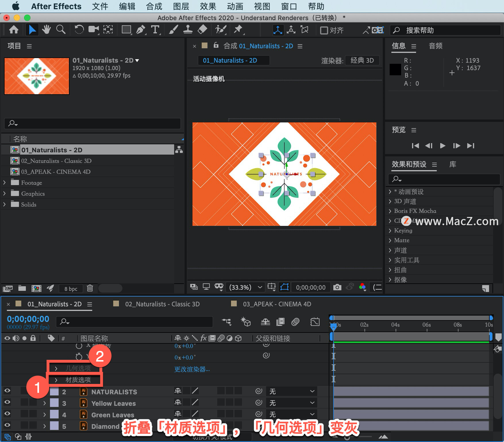The height and width of the screenshot is (442, 504).
Task: Click the info panel black color sample swatch
Action: coord(395,70)
